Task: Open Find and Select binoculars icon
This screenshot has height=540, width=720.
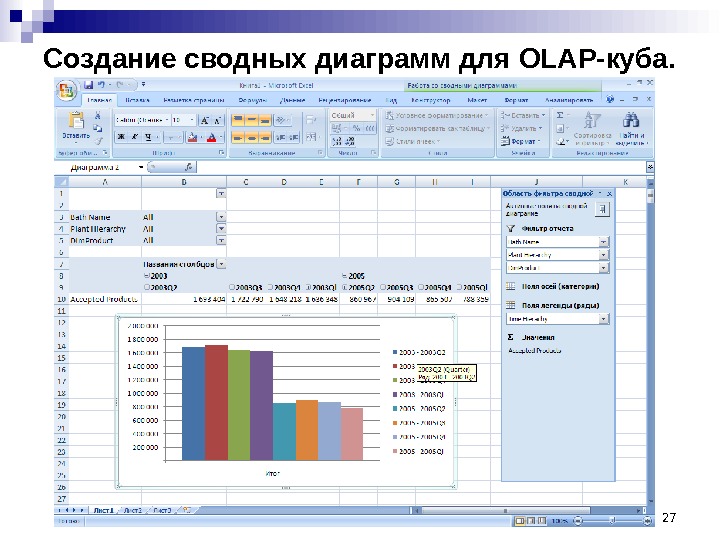Action: pos(631,129)
